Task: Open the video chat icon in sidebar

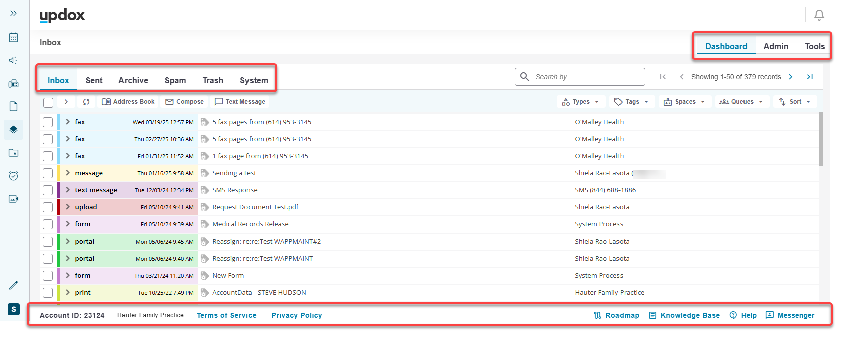Action: point(14,199)
